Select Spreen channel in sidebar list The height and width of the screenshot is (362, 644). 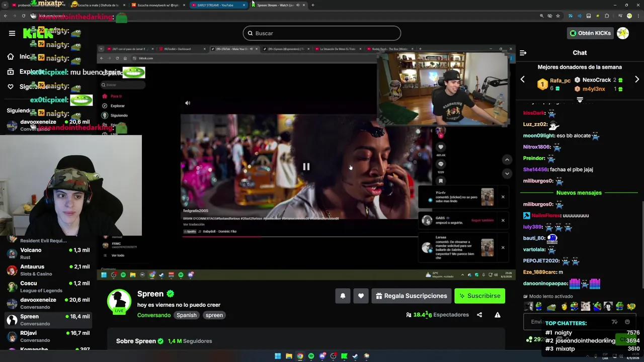click(48, 320)
